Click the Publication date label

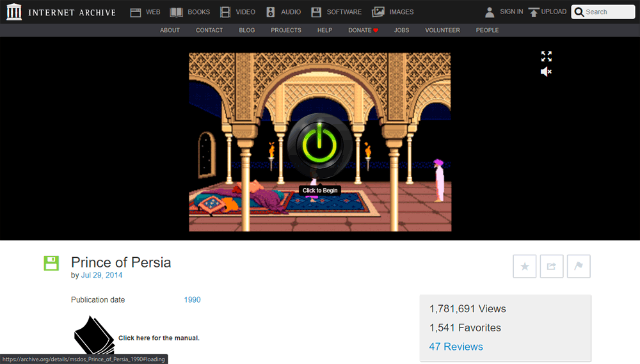[x=98, y=300]
